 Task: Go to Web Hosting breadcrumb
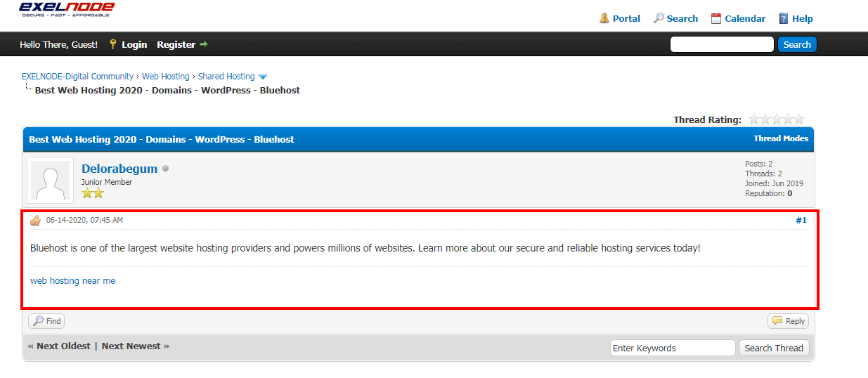(166, 76)
